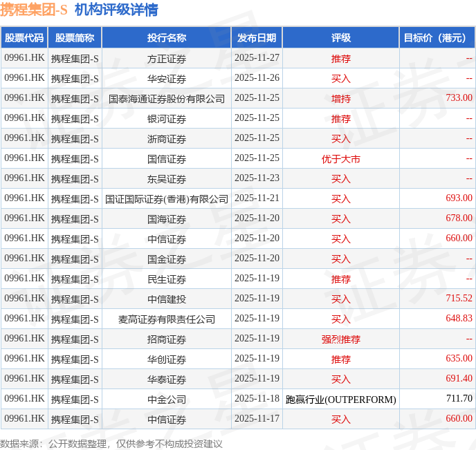Click the 机构评级详情 title
Image resolution: width=476 pixels, height=450 pixels.
pos(116,10)
